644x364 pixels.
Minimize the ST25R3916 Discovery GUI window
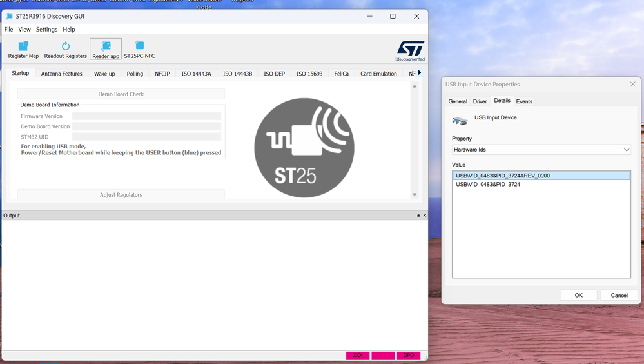pyautogui.click(x=369, y=16)
